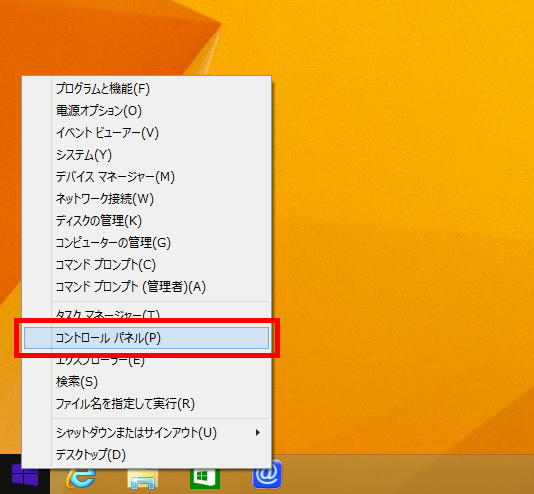534x494 pixels.
Task: Choose 電源オプション(O) from the menu
Action: coord(146,111)
